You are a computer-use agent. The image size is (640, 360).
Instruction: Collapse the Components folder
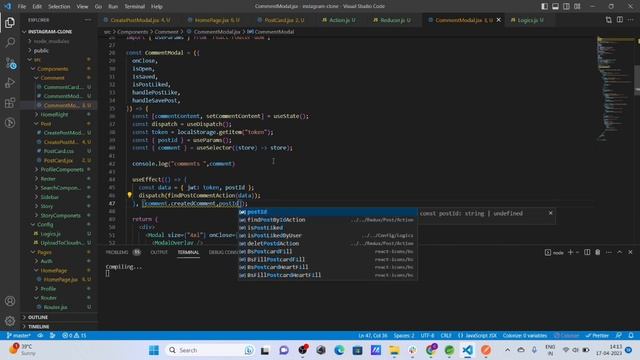[52, 69]
